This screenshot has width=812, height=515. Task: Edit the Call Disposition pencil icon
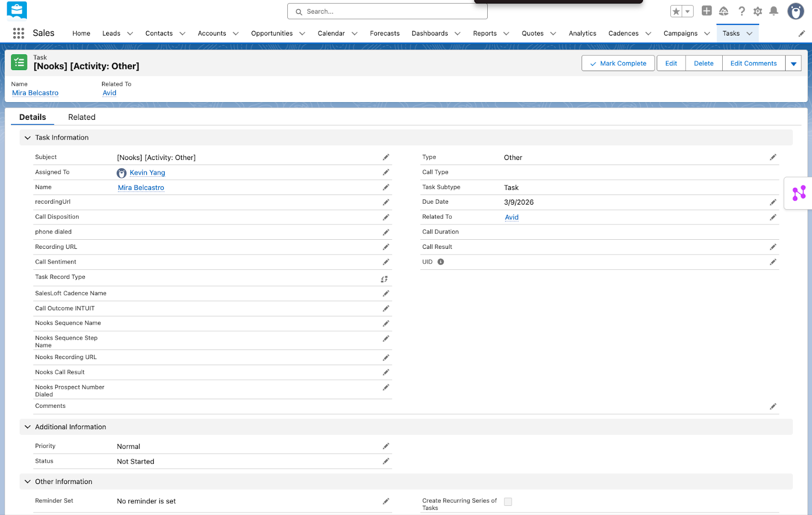[x=386, y=217]
